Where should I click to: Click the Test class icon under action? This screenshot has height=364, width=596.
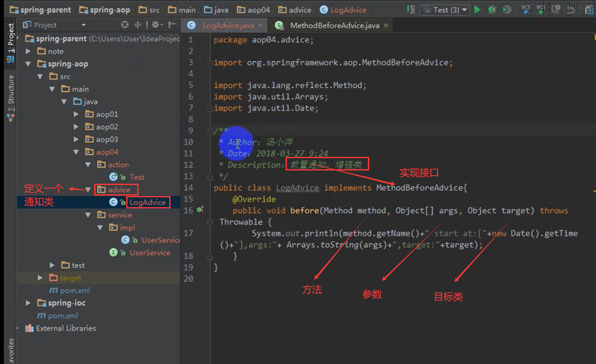tap(113, 177)
